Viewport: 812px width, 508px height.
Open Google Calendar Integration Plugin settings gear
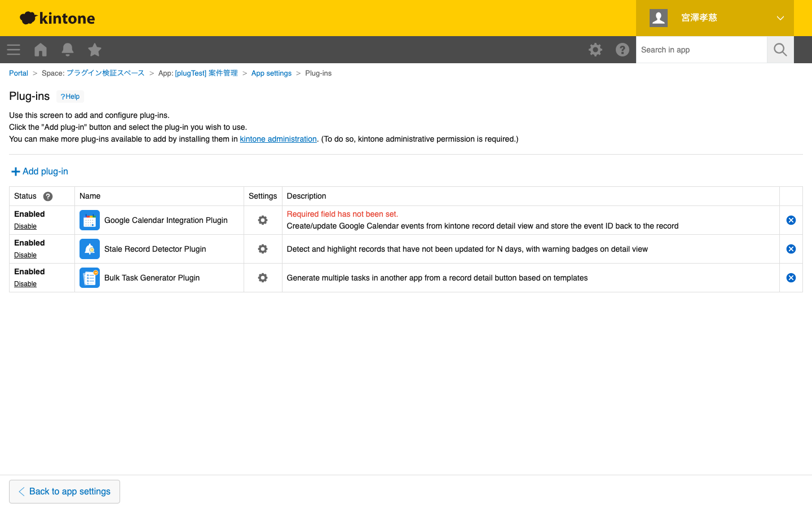click(263, 220)
